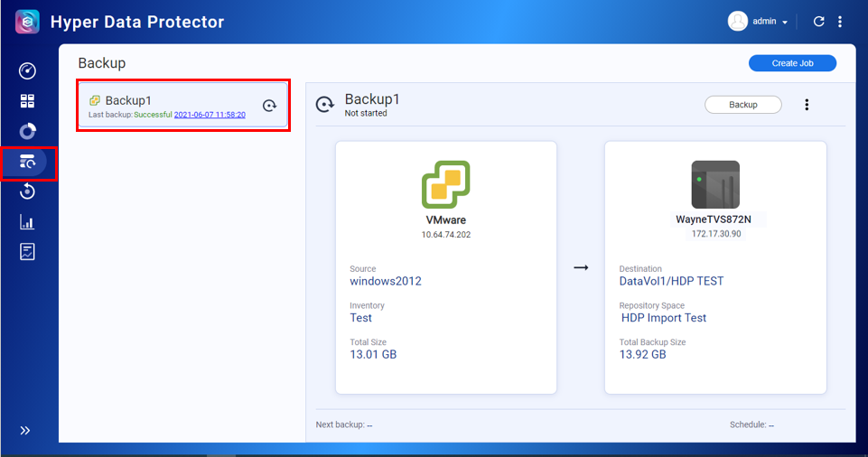The width and height of the screenshot is (868, 457).
Task: Click the run-backup icon on Backup1 list item
Action: point(269,107)
